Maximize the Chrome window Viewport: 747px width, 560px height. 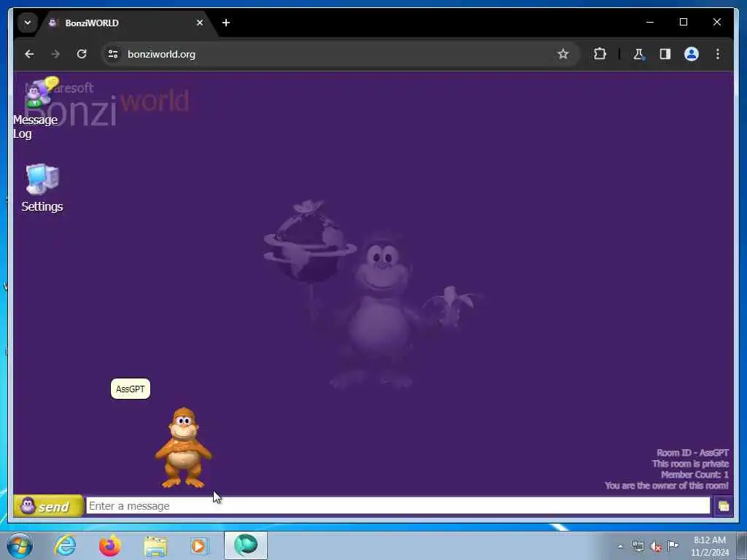(683, 23)
